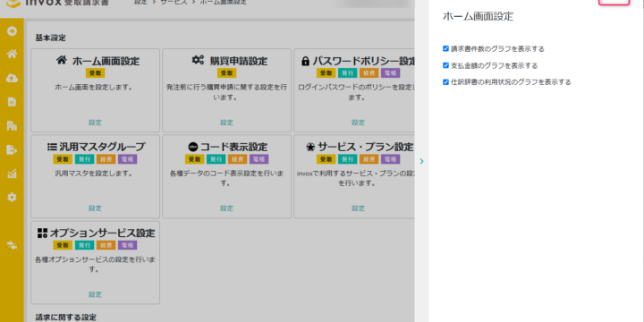This screenshot has width=644, height=322.
Task: Click the 請求に関する設定 section heading
Action: click(x=65, y=317)
